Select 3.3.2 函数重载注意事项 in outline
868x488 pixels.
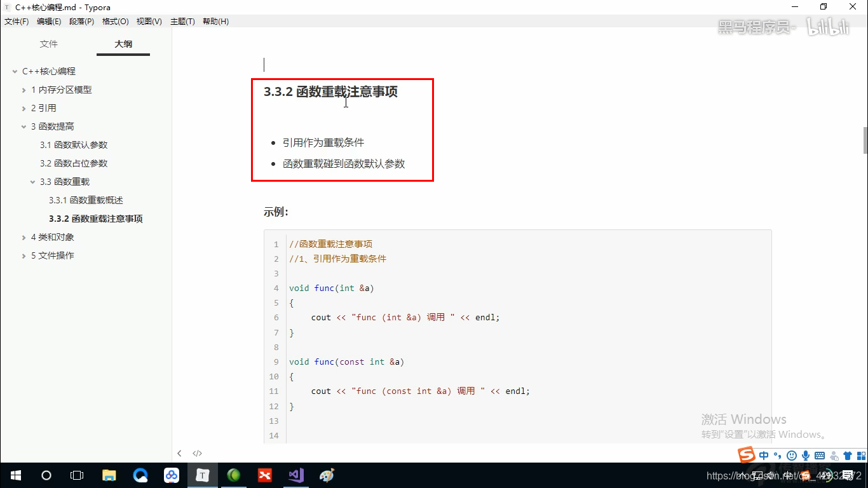(x=95, y=219)
